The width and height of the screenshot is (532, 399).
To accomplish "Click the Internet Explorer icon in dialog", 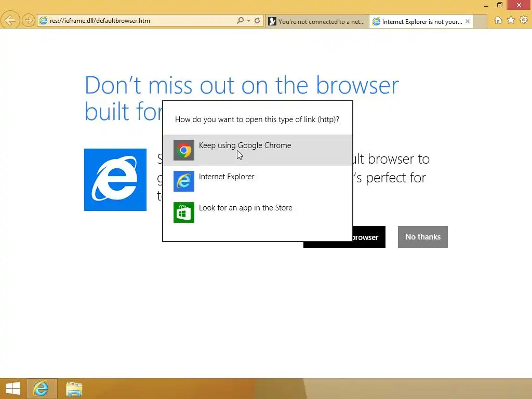I will point(184,181).
